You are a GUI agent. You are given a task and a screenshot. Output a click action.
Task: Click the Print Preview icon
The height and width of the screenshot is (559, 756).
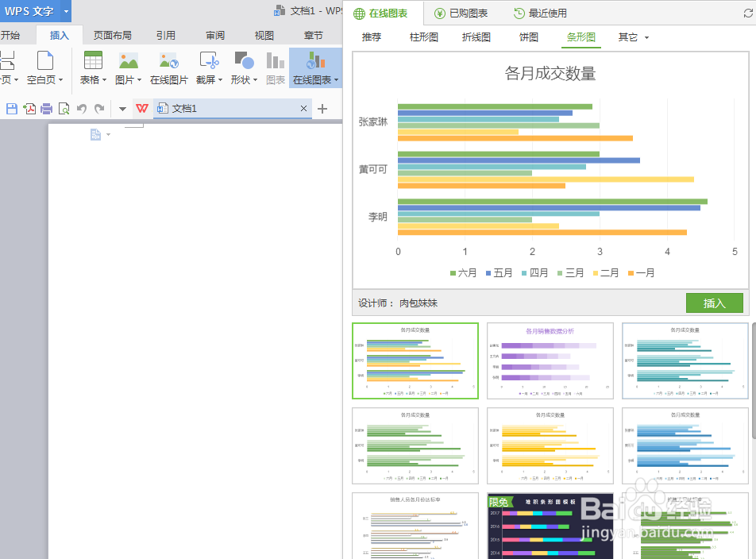point(64,109)
